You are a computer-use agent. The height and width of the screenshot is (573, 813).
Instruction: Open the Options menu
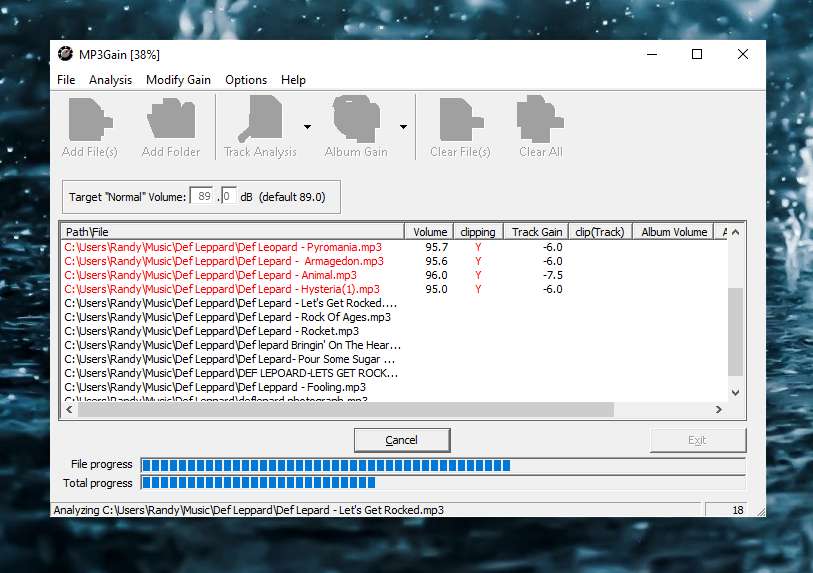point(246,80)
